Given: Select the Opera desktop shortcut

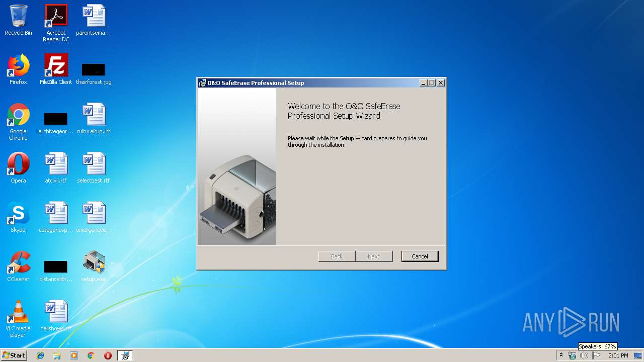Looking at the screenshot, I should tap(18, 168).
